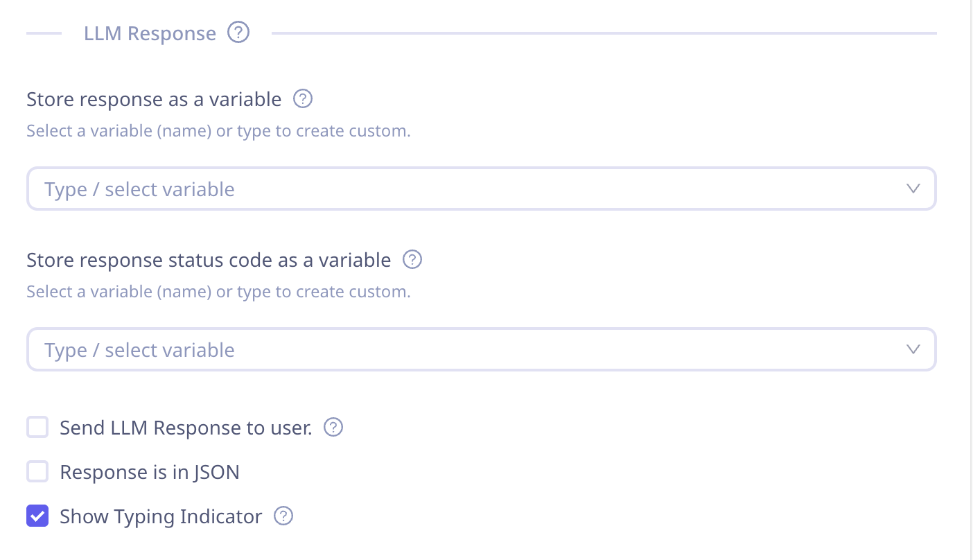
Task: Expand the status code variable dropdown chevron
Action: [913, 349]
